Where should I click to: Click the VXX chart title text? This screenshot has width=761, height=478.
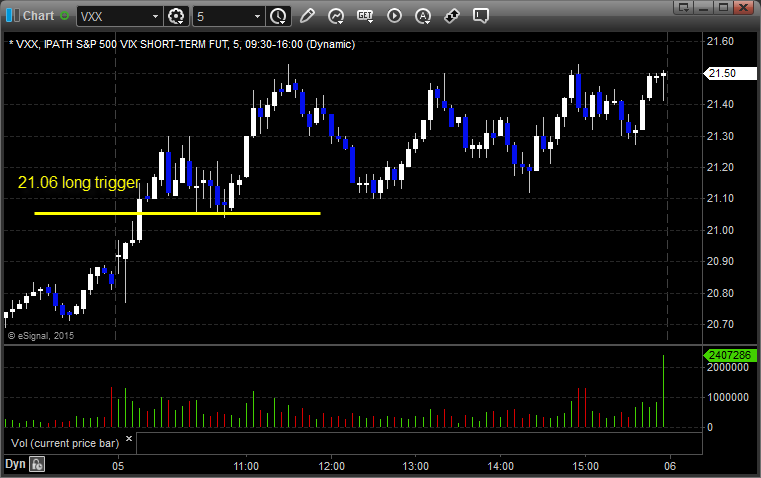(182, 44)
